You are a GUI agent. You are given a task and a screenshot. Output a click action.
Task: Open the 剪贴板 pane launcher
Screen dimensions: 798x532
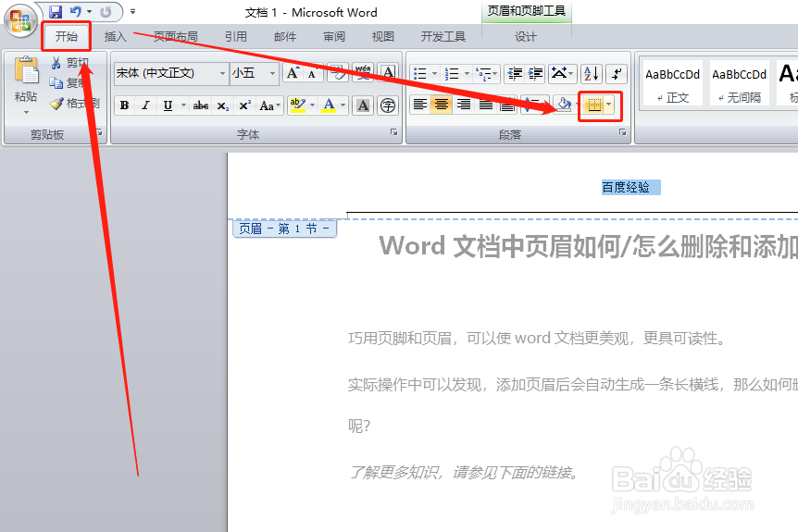(100, 132)
